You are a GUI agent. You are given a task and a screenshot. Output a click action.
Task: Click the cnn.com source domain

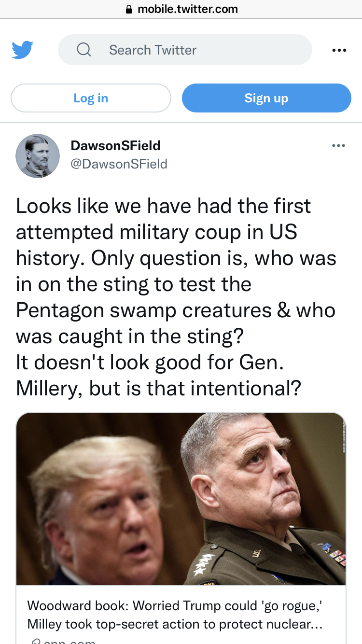tap(69, 640)
